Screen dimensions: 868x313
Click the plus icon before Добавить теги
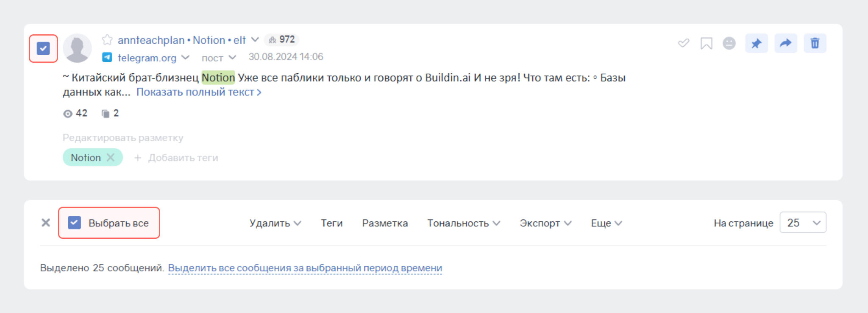point(138,158)
